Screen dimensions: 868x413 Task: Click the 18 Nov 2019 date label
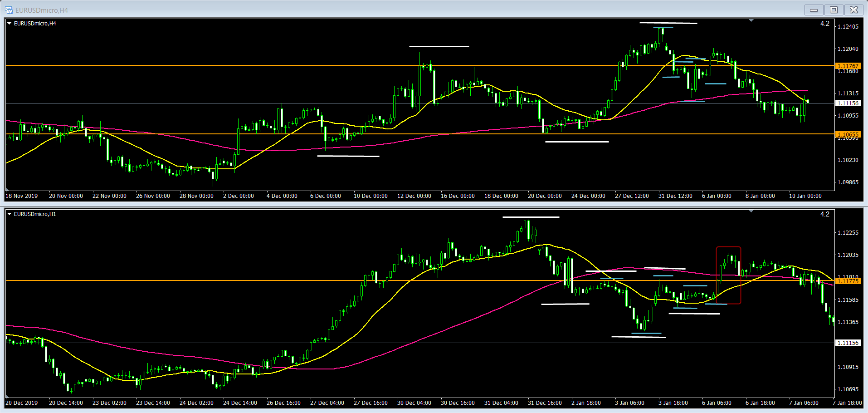pyautogui.click(x=22, y=196)
